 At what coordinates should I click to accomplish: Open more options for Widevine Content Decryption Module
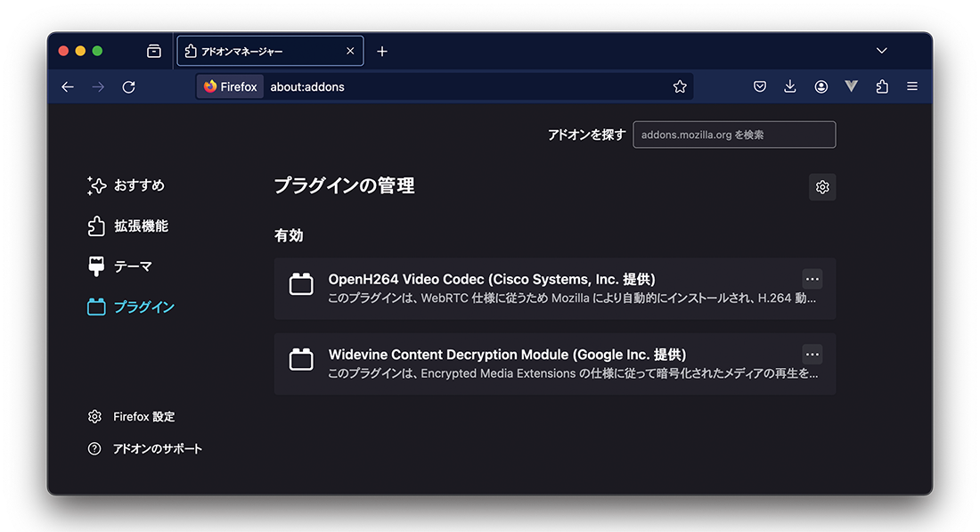pos(812,354)
